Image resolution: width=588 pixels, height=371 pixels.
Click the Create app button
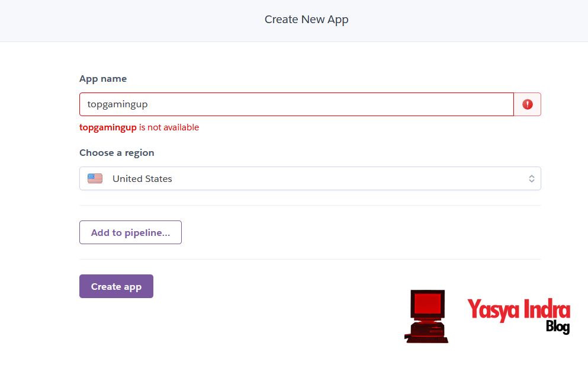(x=116, y=286)
